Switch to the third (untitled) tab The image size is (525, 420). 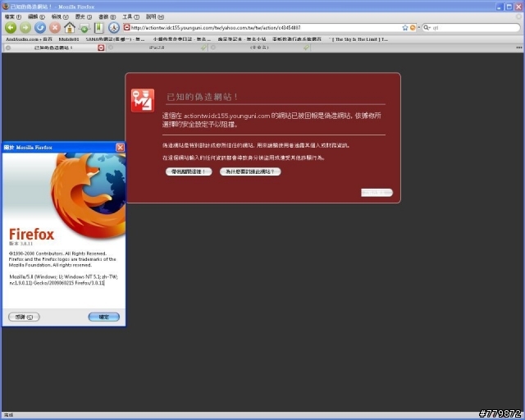[x=259, y=48]
